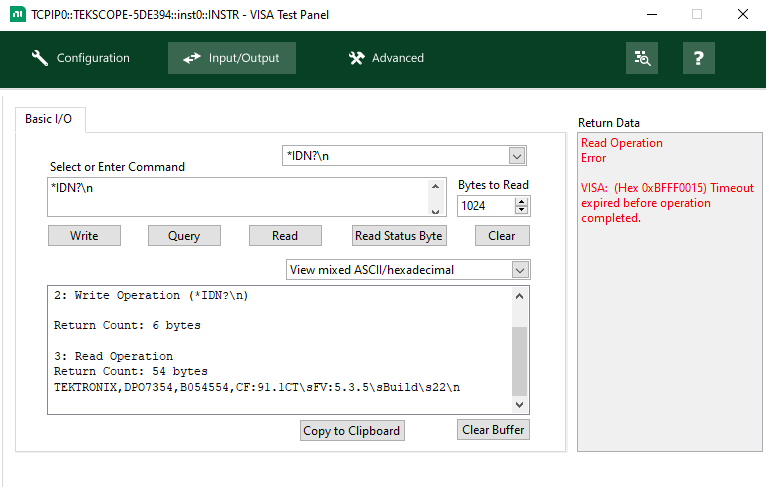Minimize the VISA Test Panel window
The image size is (770, 487).
[x=652, y=14]
